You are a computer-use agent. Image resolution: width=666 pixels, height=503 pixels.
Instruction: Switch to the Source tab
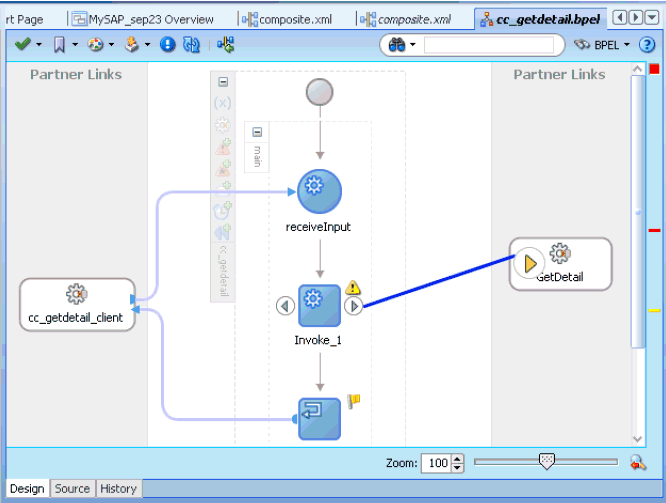(x=72, y=489)
